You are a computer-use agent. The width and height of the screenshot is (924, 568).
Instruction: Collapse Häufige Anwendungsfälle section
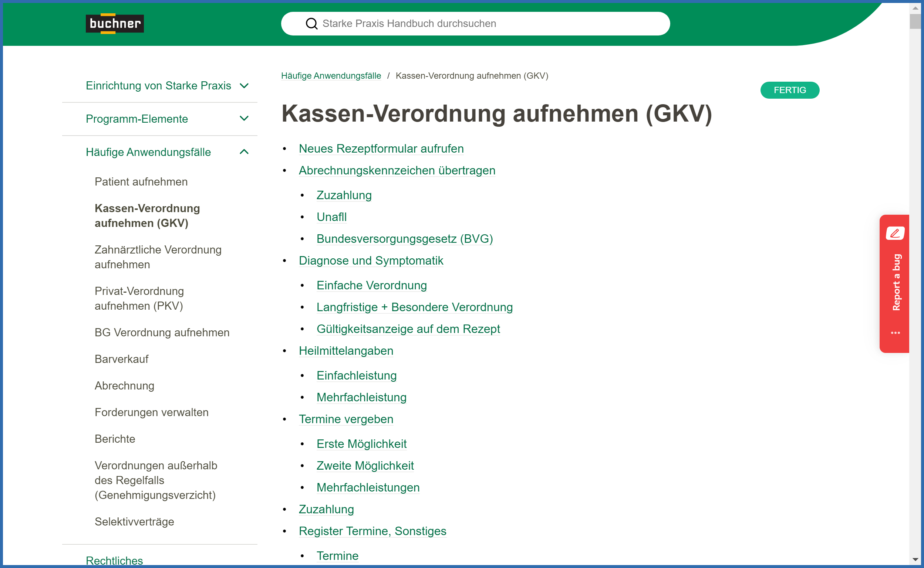pos(244,152)
